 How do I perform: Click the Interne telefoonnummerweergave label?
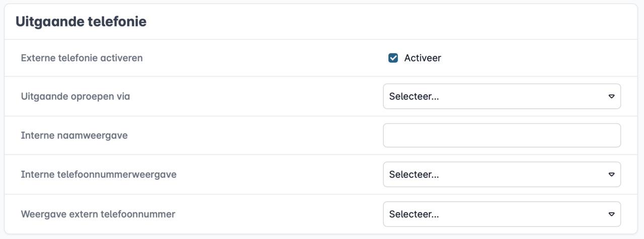99,174
